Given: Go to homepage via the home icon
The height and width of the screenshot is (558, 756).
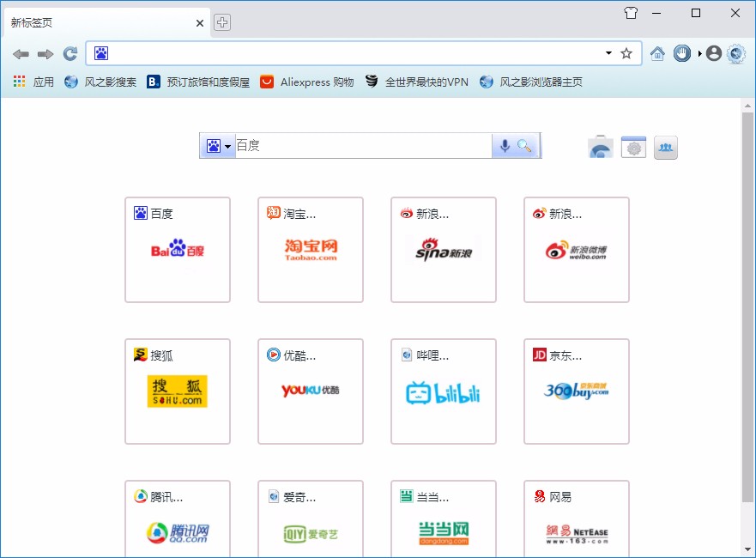Looking at the screenshot, I should click(657, 52).
